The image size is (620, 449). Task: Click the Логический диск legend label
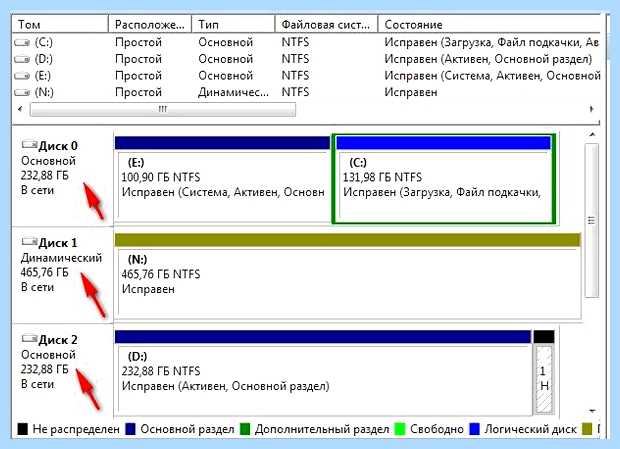point(531,429)
